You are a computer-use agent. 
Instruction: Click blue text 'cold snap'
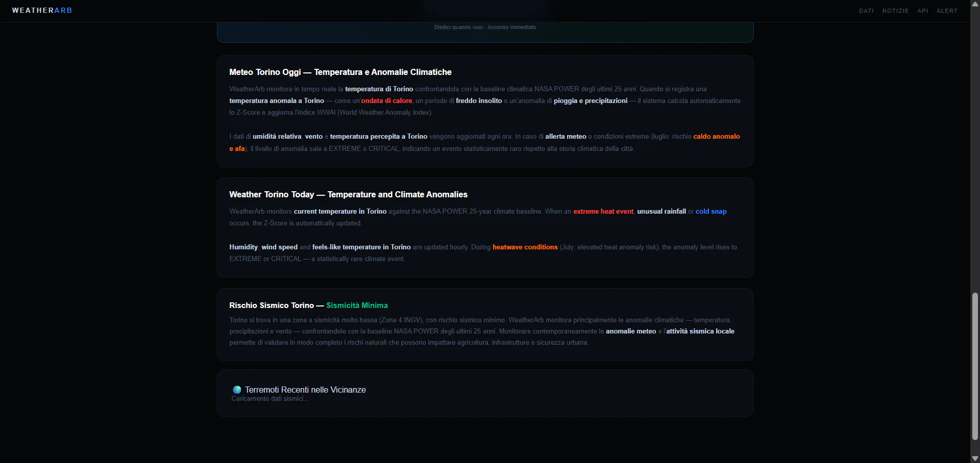711,212
